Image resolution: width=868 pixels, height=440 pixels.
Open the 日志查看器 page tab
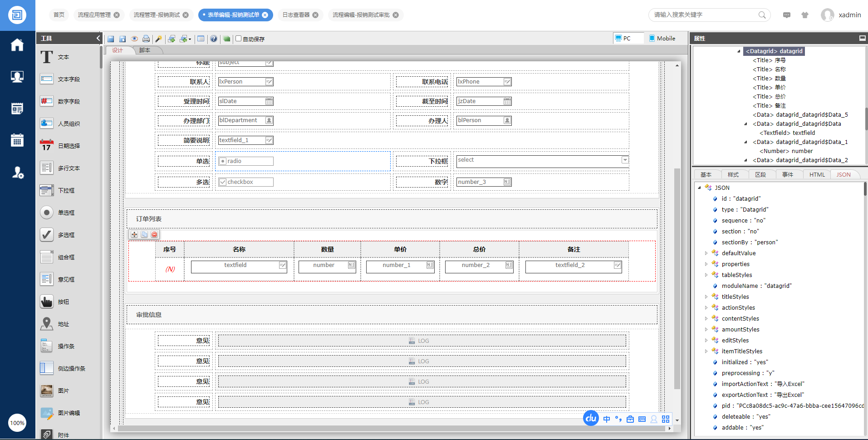[296, 15]
